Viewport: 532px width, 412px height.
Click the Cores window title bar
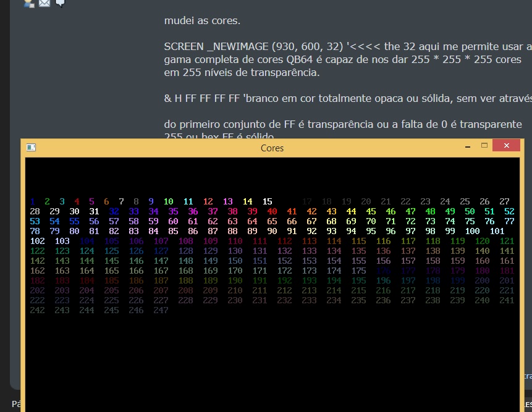[272, 148]
